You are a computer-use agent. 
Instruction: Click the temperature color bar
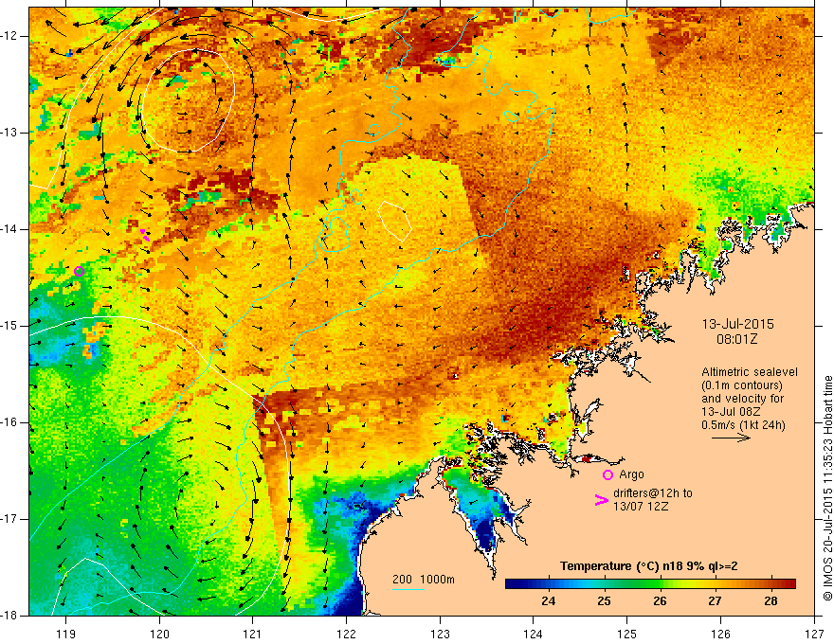(x=650, y=584)
